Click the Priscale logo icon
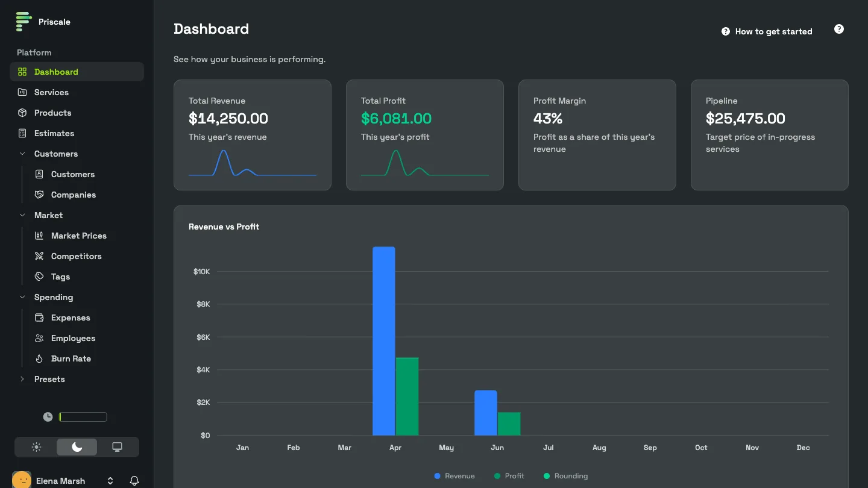This screenshot has height=488, width=868. tap(24, 22)
